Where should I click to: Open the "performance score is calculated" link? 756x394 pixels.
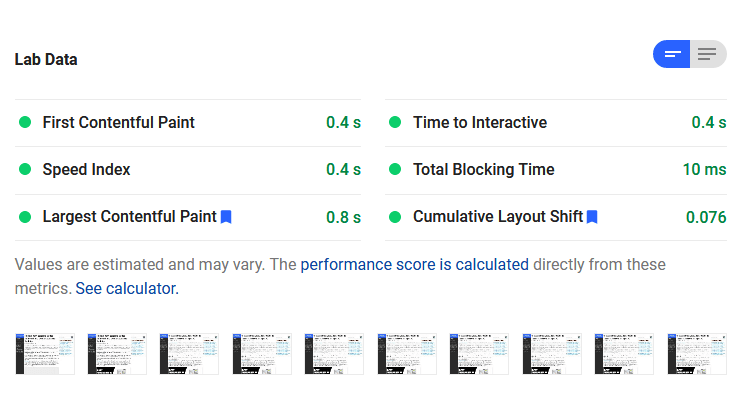tap(414, 264)
